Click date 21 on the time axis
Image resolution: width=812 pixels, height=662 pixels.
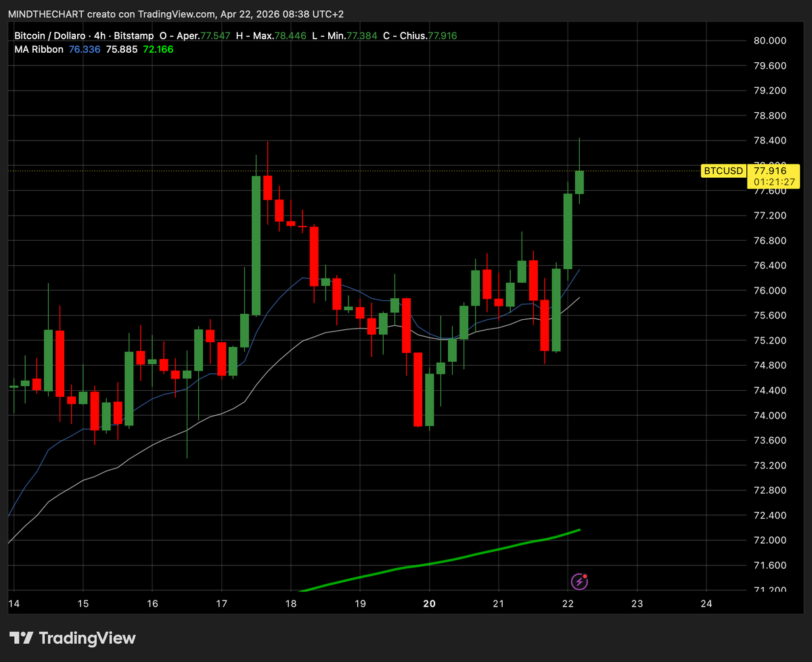[x=499, y=603]
